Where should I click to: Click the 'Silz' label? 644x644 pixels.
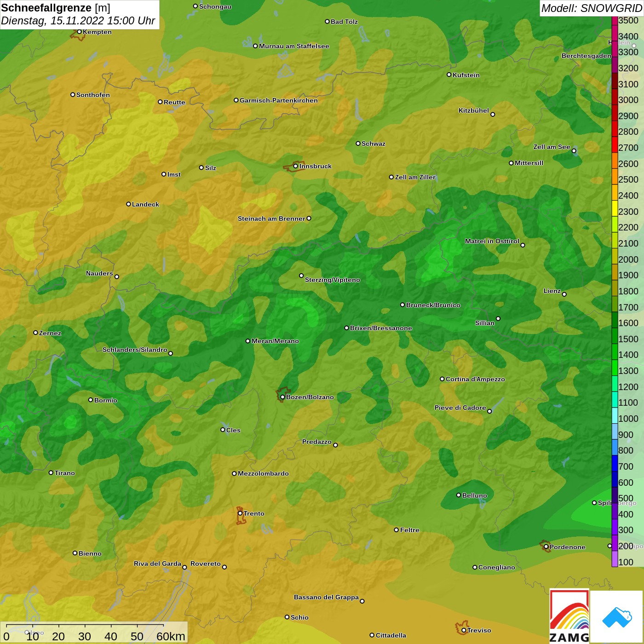coord(211,168)
